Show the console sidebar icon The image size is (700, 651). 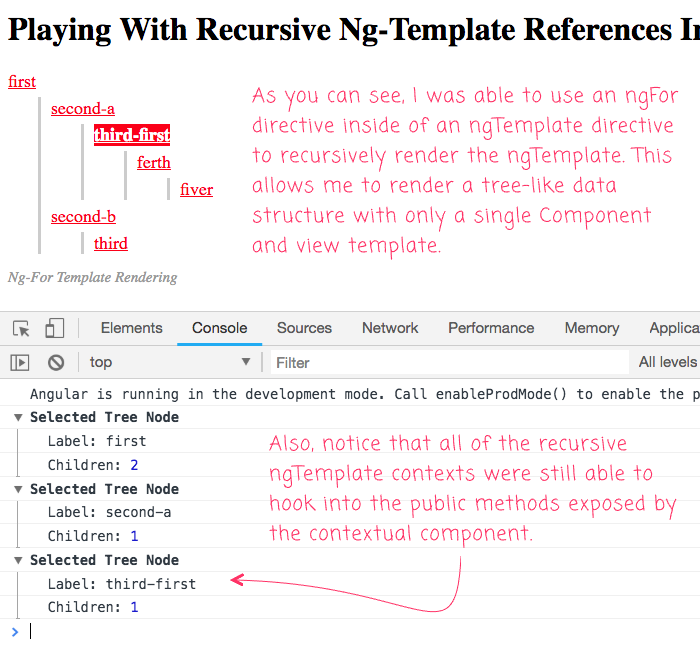click(20, 362)
